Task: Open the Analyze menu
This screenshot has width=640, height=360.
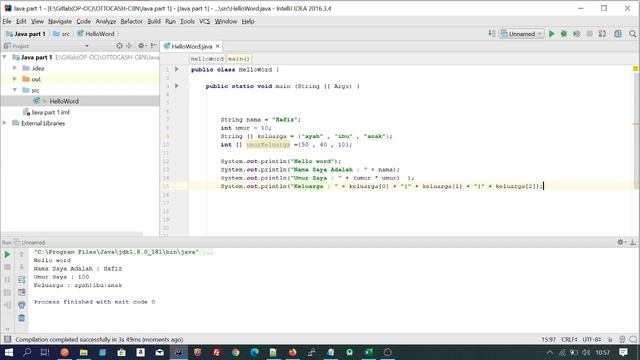Action: [106, 21]
